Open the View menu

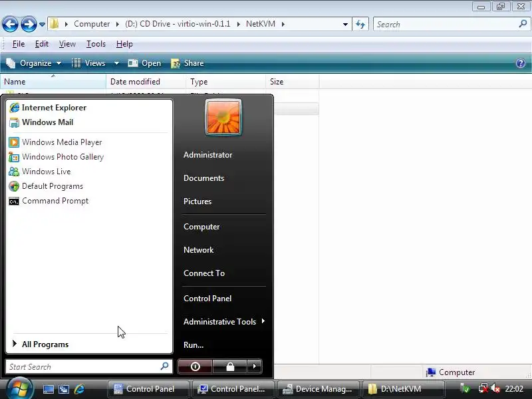pyautogui.click(x=67, y=44)
